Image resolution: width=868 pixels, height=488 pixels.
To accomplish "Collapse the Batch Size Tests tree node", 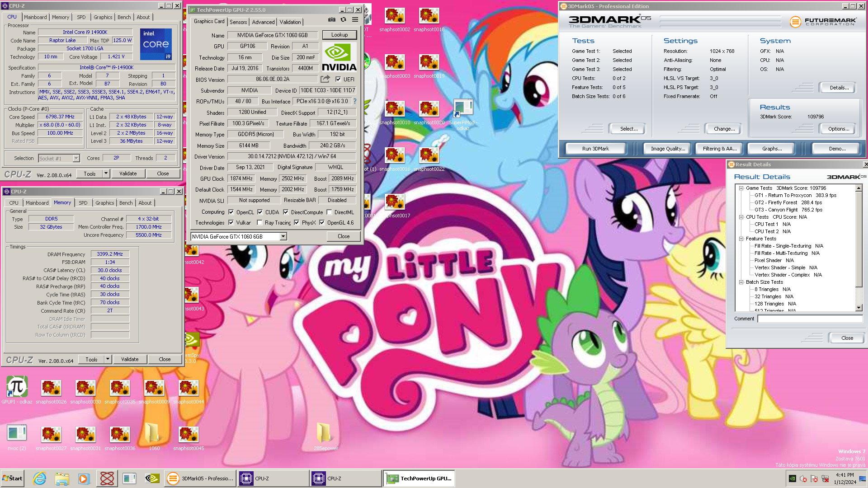I will tap(741, 282).
